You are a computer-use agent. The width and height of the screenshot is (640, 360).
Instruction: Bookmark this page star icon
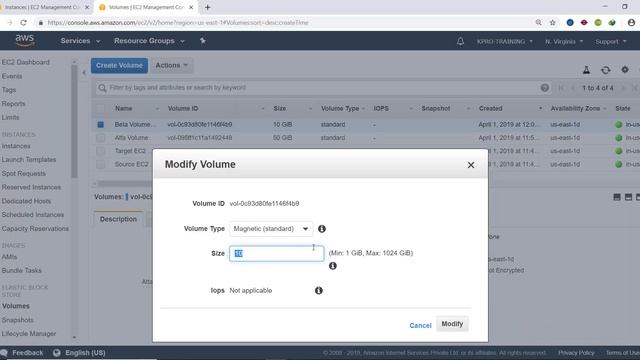click(553, 23)
